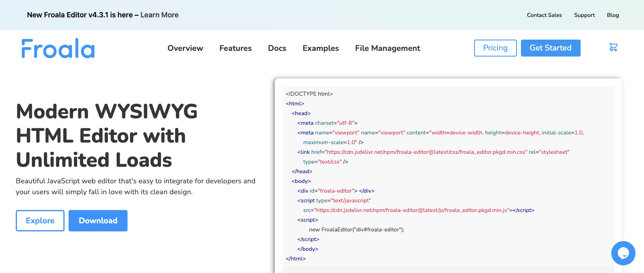This screenshot has width=644, height=273.
Task: Click the meta charset="utf-8" code line
Action: tap(327, 123)
